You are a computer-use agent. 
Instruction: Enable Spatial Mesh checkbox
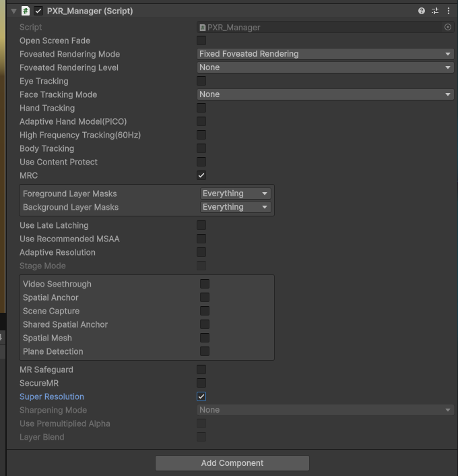pos(205,338)
